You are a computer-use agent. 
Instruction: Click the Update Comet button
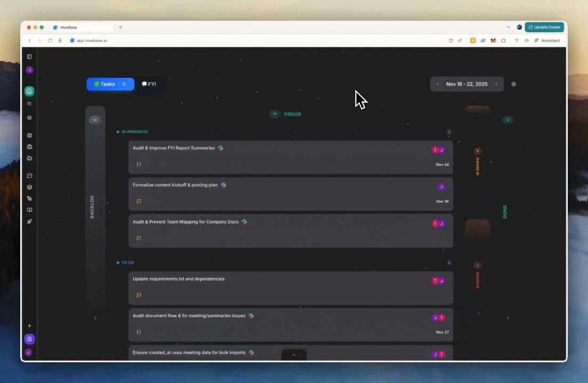click(544, 27)
